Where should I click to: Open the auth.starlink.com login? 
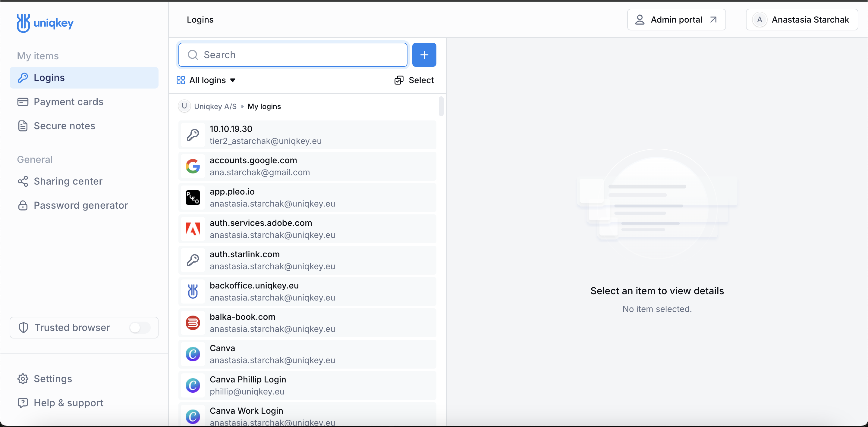[307, 260]
